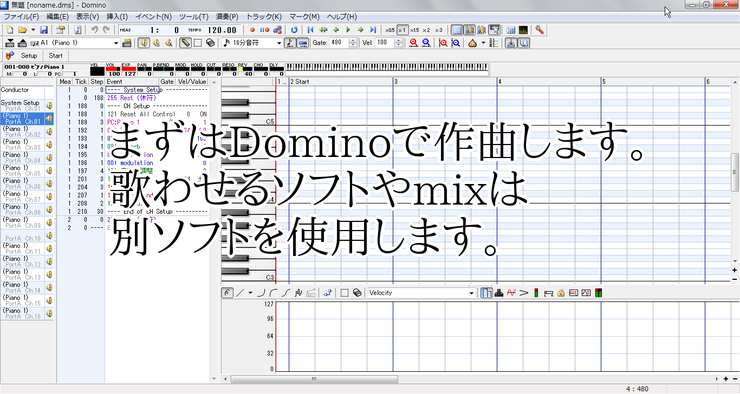740x394 pixels.
Task: Set playback speed to x1
Action: (402, 30)
